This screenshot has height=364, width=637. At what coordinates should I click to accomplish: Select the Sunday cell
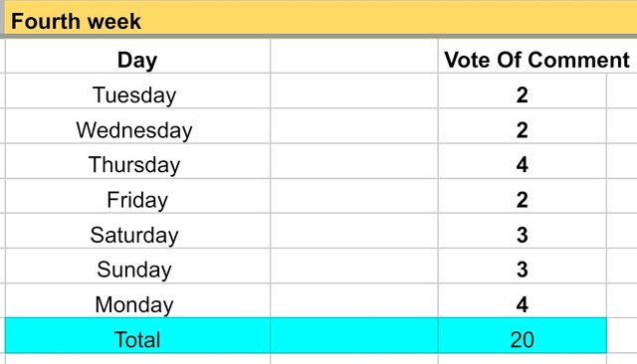137,266
